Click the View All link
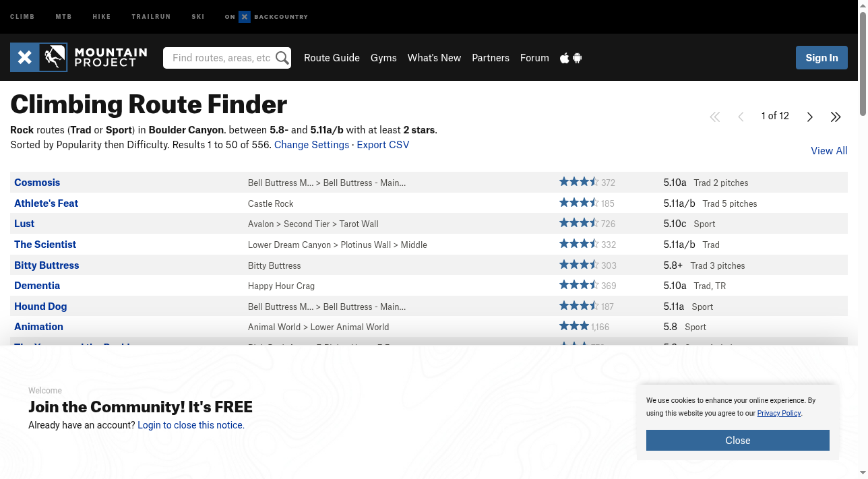The height and width of the screenshot is (479, 868). (x=829, y=151)
